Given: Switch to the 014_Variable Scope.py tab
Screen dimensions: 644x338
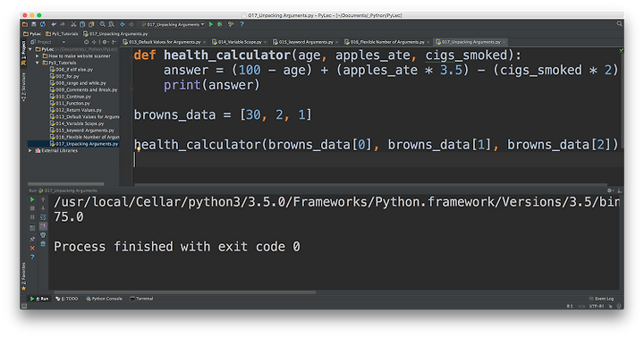Looking at the screenshot, I should coord(239,42).
